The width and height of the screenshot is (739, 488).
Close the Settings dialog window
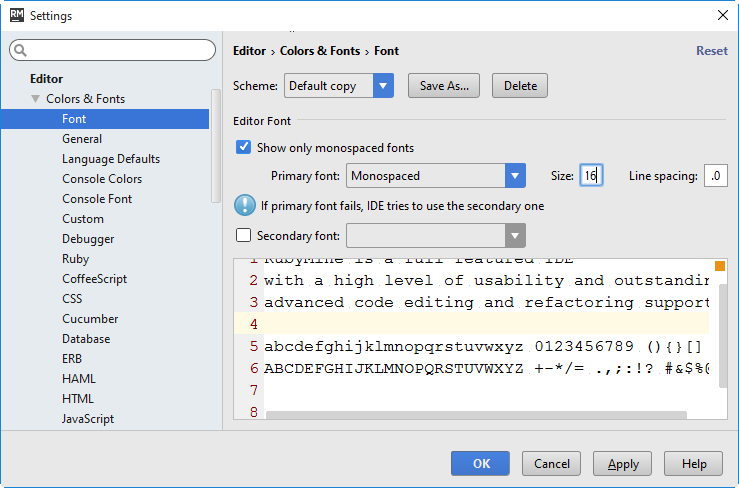pos(723,16)
